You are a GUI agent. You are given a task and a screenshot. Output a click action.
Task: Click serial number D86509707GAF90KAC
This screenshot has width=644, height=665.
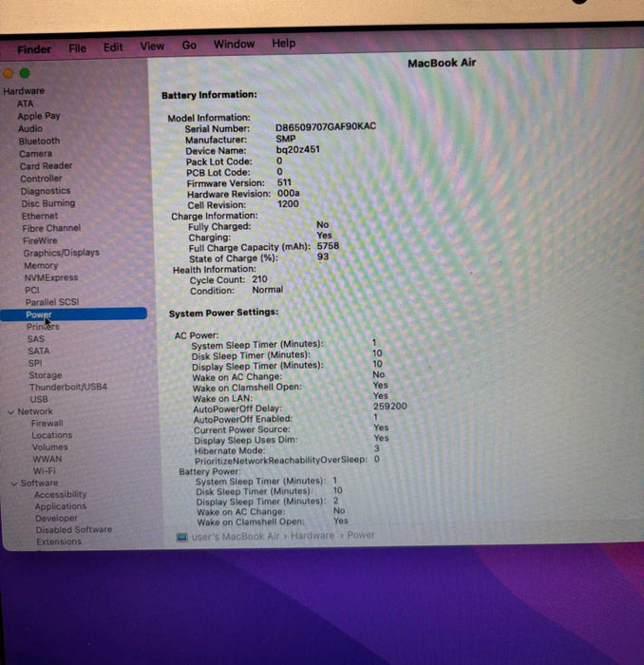click(x=326, y=126)
